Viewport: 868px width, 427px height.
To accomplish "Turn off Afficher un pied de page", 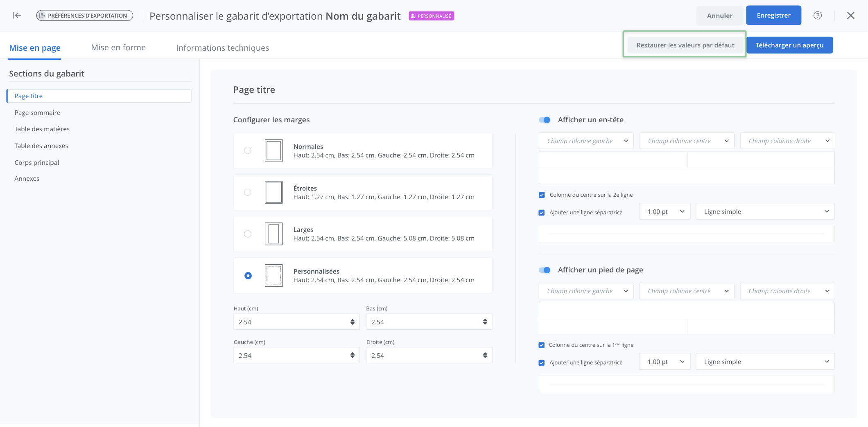I will point(545,270).
